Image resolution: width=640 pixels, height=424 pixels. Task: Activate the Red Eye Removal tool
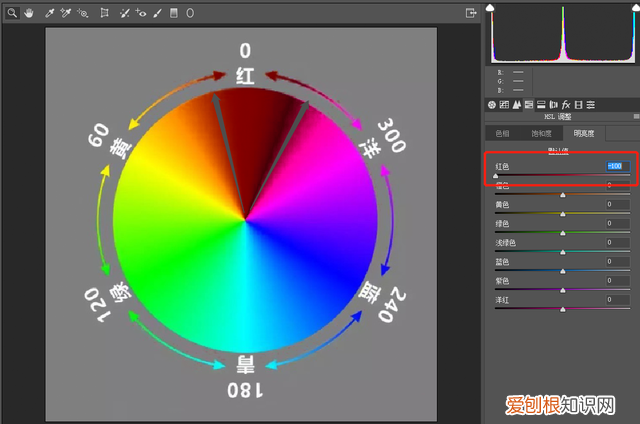click(x=141, y=13)
